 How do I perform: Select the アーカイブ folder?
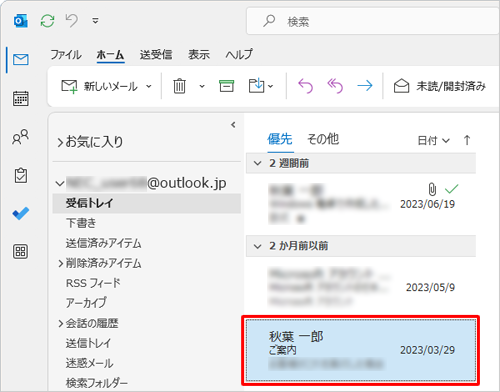(x=86, y=303)
